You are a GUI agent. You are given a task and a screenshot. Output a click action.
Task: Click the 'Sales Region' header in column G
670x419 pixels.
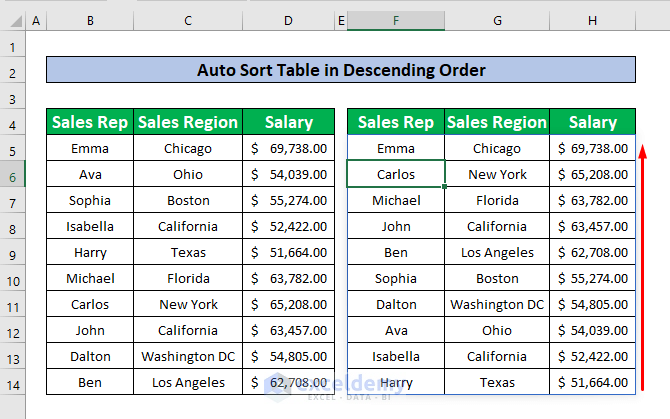click(497, 122)
